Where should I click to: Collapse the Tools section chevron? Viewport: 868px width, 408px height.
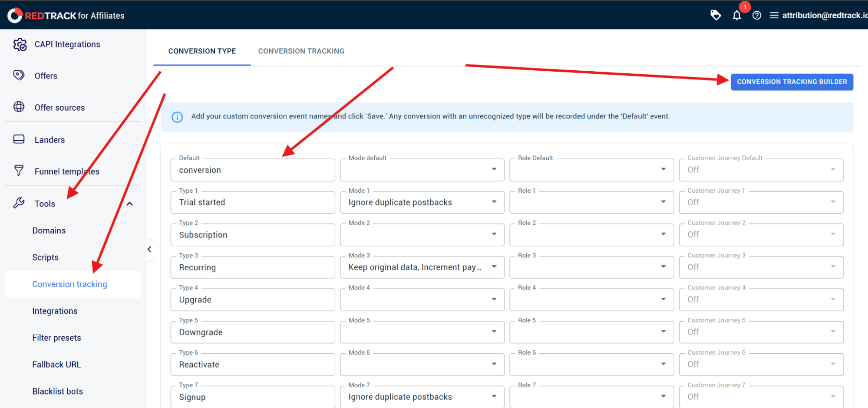point(129,204)
